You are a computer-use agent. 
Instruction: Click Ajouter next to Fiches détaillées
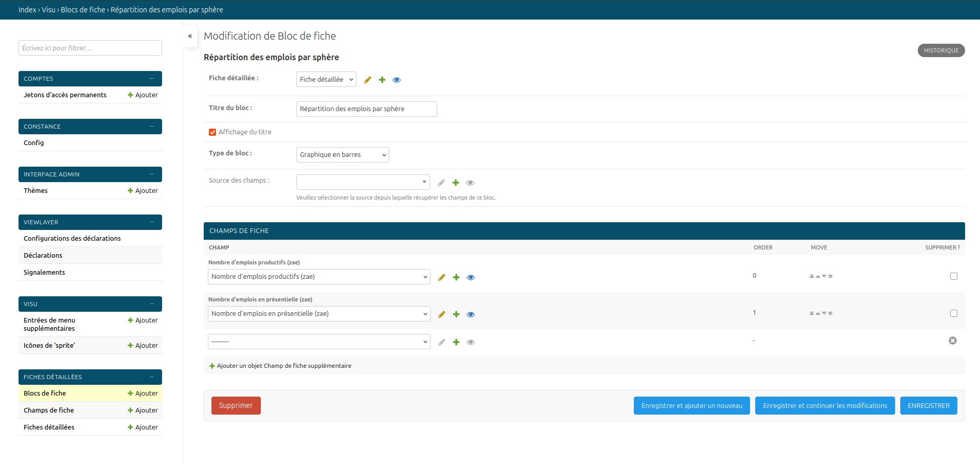tap(142, 427)
